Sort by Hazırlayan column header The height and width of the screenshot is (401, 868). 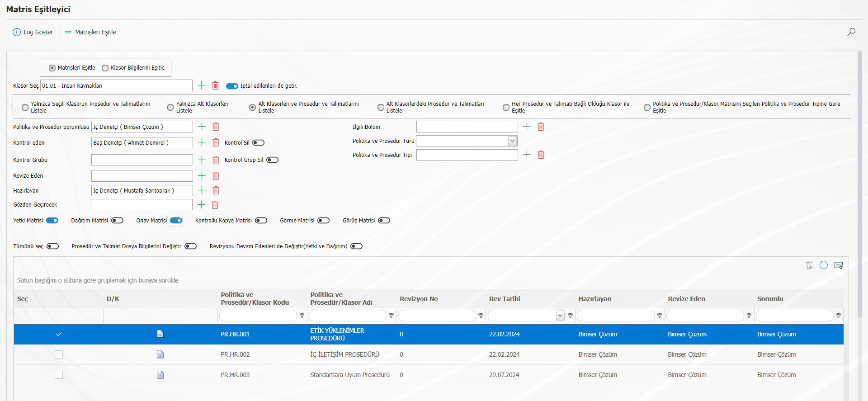[x=595, y=299]
